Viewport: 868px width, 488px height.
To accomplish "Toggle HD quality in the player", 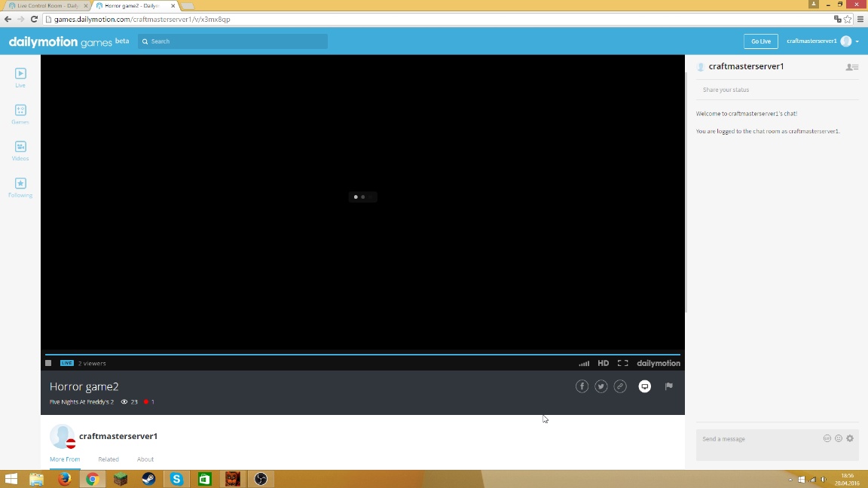I will pos(603,363).
